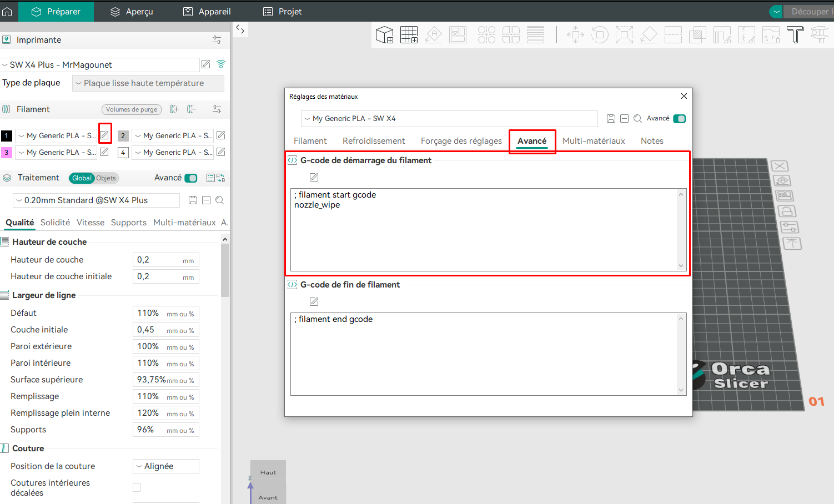This screenshot has width=834, height=504.
Task: Click the pink filament 3 color swatch
Action: point(7,152)
